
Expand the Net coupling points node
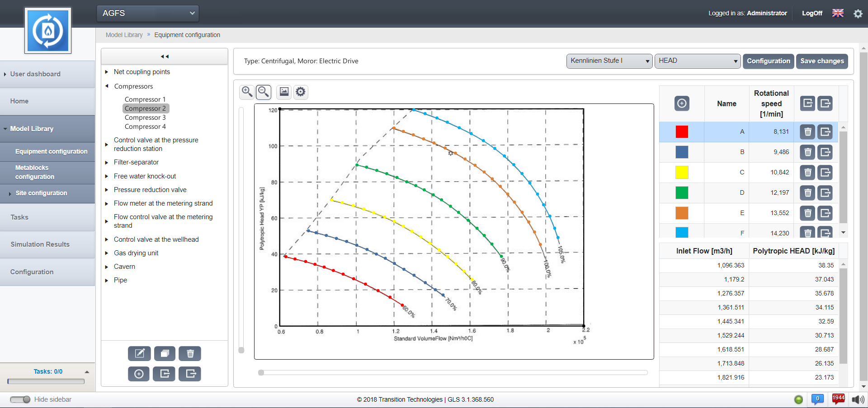107,72
